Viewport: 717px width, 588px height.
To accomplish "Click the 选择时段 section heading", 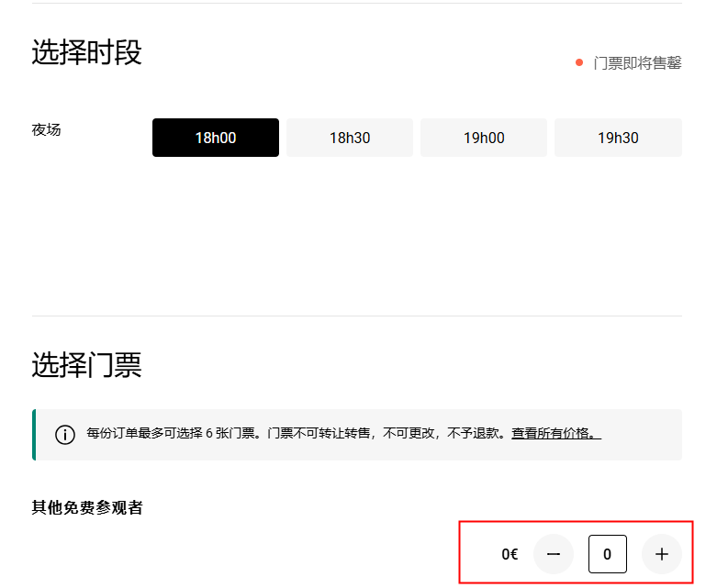I will [87, 52].
